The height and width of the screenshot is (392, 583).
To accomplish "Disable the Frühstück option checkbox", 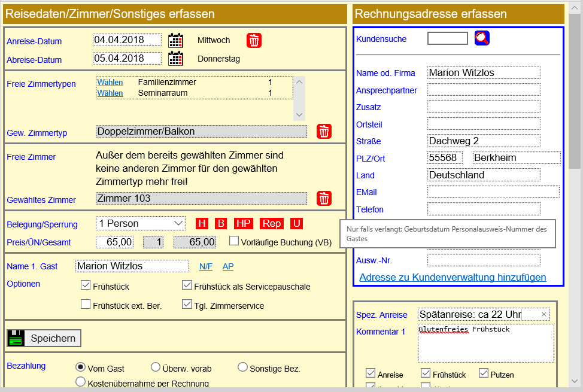I will click(x=86, y=284).
